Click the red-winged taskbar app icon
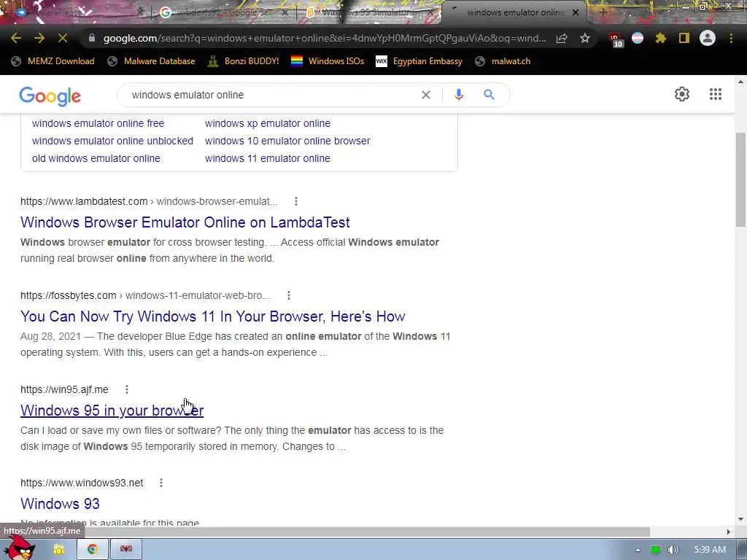This screenshot has width=747, height=560. point(125,550)
